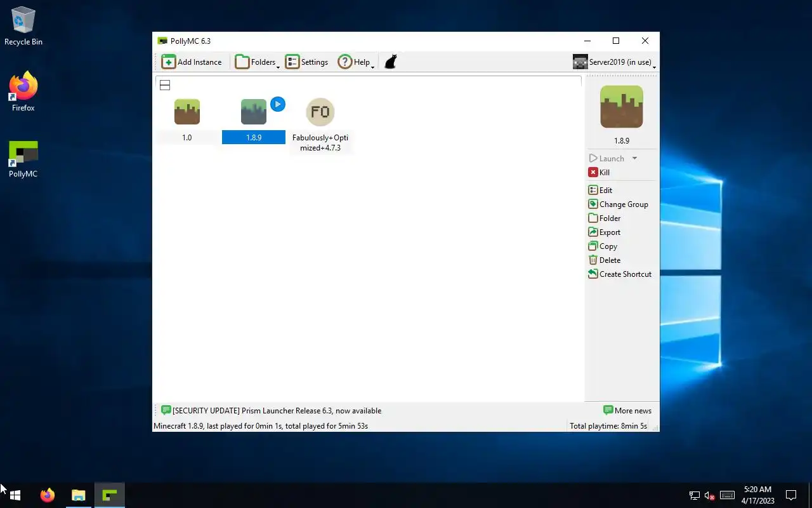Close the PollyMC window
This screenshot has width=812, height=508.
click(645, 41)
